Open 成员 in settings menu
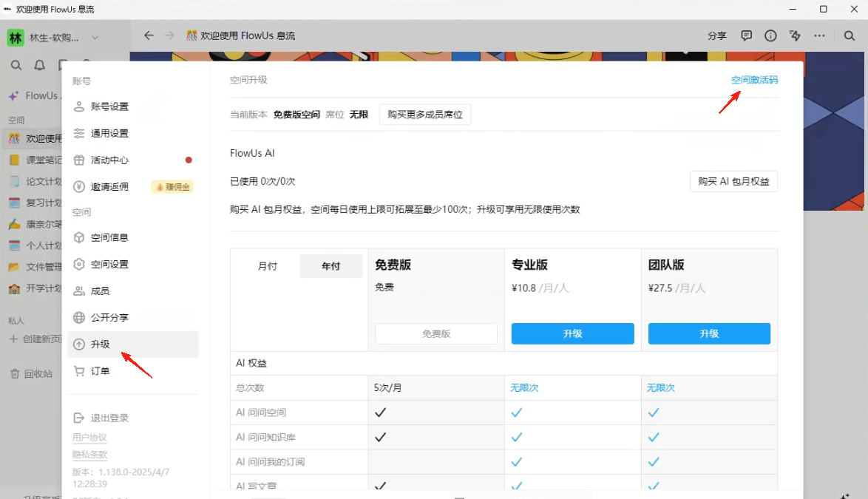Screen dimensions: 868x499 (133, 291)
